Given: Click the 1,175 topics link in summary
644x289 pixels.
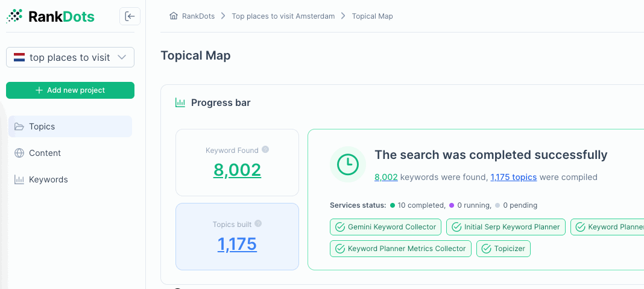Looking at the screenshot, I should click(513, 177).
